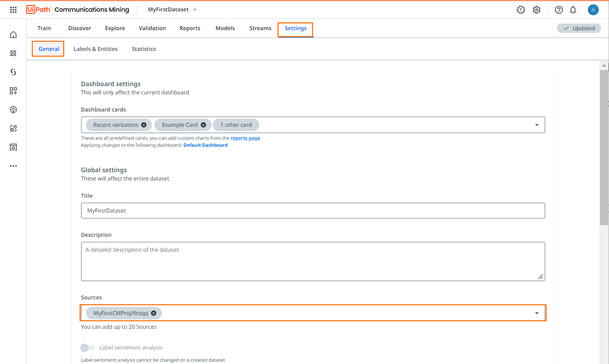
Task: Click the page vertical scrollbar thumb
Action: click(x=604, y=148)
